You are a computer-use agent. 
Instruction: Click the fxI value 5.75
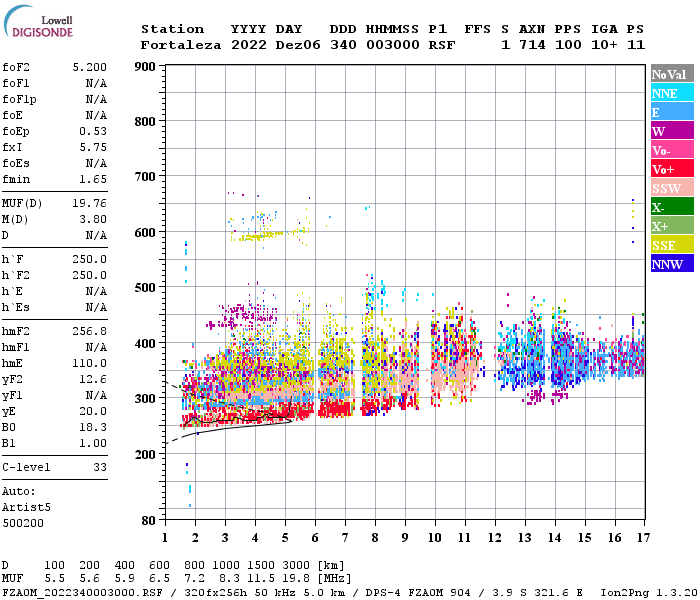tap(93, 147)
